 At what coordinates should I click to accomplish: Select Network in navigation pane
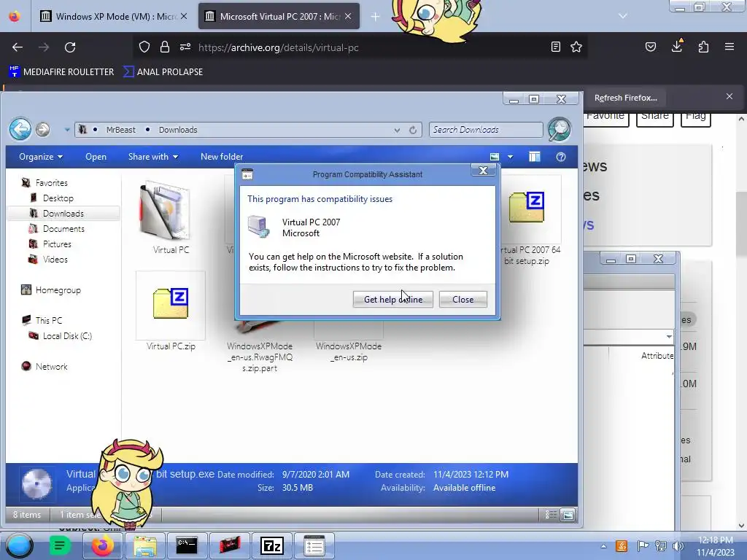pos(52,367)
